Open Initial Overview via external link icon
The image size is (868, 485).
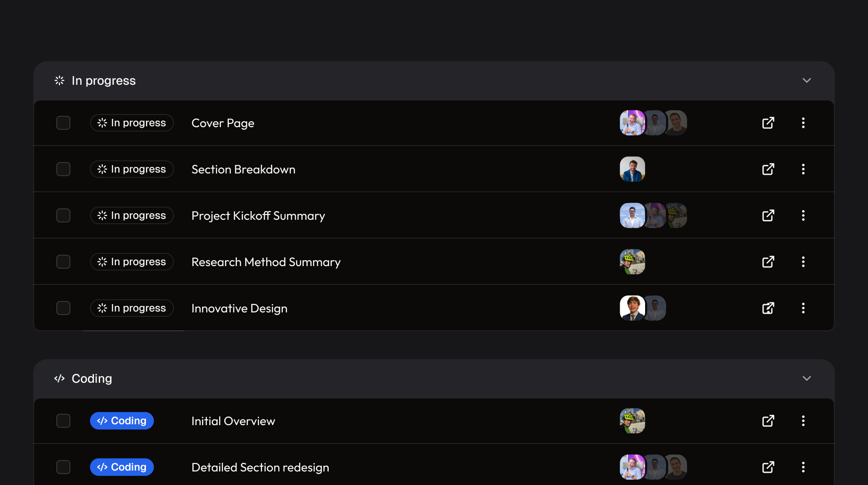point(768,421)
